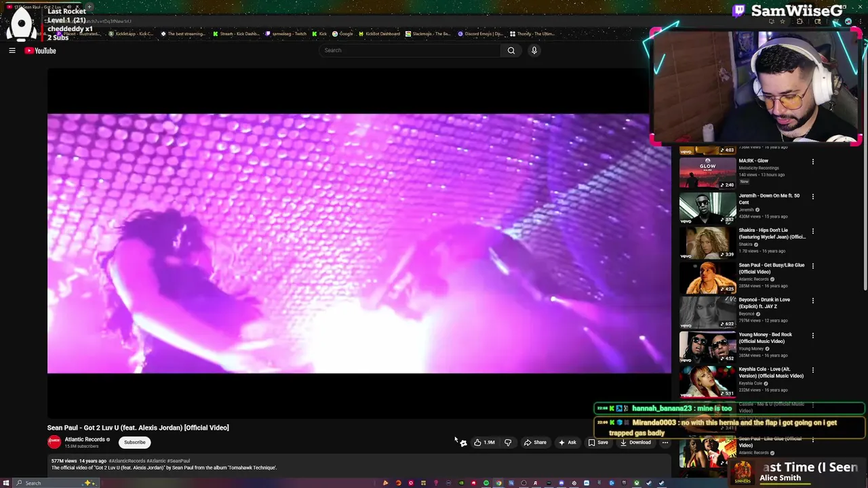Open options menu for Get Busy/Like Glue

812,266
